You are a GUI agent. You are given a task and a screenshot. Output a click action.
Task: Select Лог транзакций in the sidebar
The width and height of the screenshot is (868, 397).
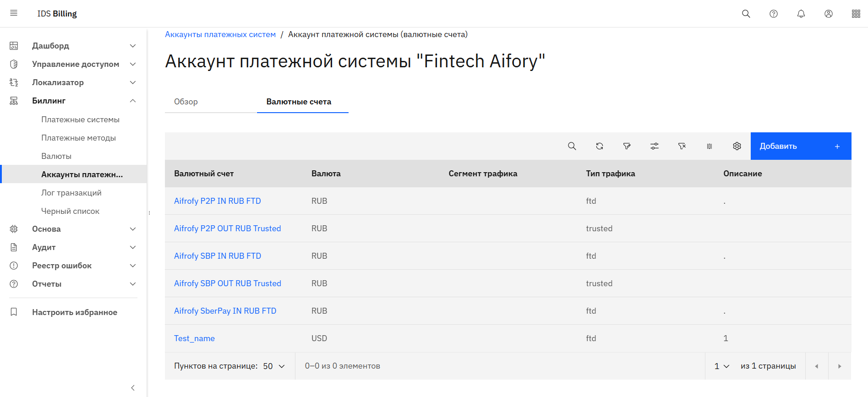pos(71,193)
